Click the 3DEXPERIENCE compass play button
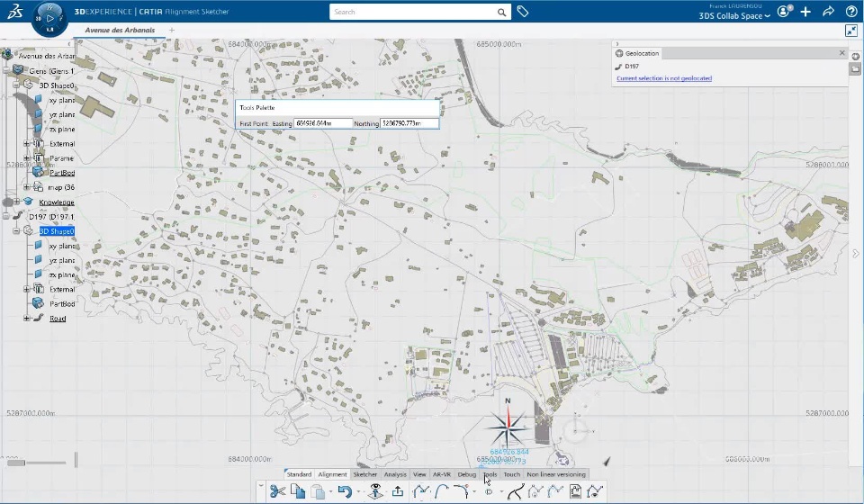This screenshot has height=504, width=864. click(x=50, y=18)
